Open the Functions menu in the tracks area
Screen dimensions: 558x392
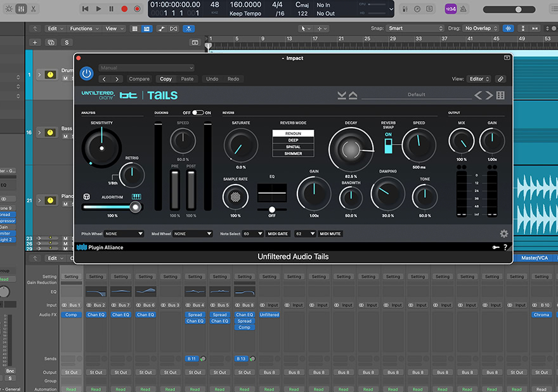click(84, 29)
